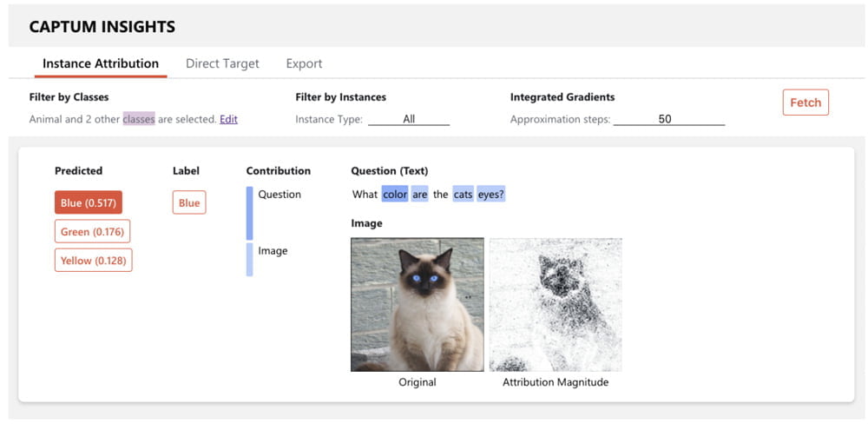
Task: Click the Fetch button
Action: click(805, 103)
